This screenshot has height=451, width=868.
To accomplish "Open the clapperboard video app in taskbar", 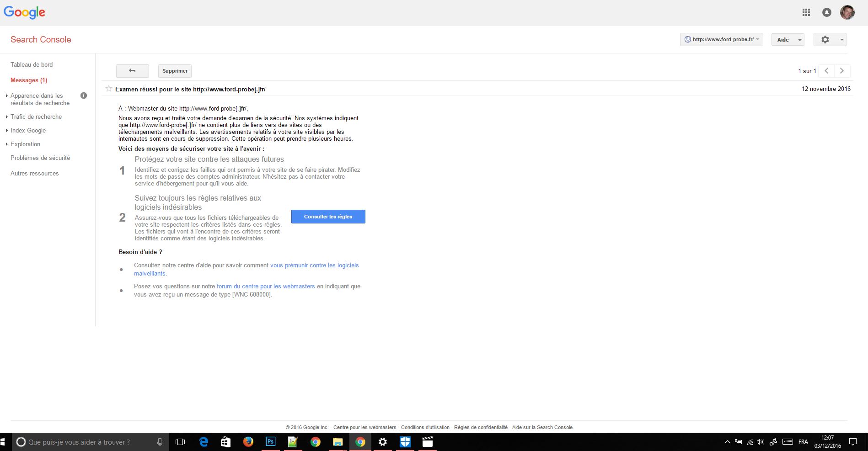I will 427,442.
